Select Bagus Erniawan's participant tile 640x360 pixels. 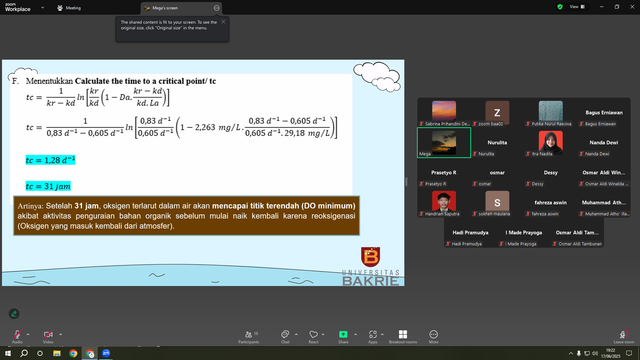tap(604, 113)
